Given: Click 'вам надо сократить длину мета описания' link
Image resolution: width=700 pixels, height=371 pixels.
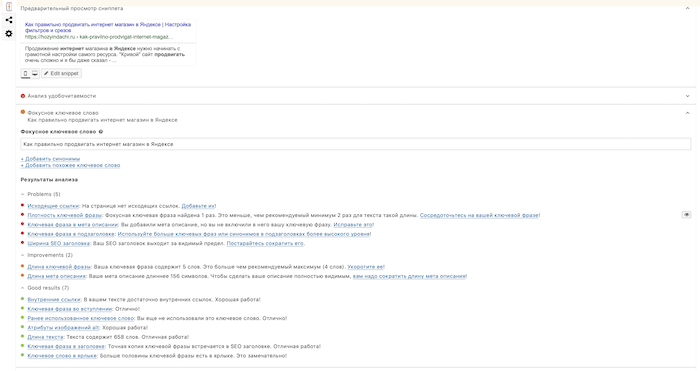Looking at the screenshot, I should [409, 276].
